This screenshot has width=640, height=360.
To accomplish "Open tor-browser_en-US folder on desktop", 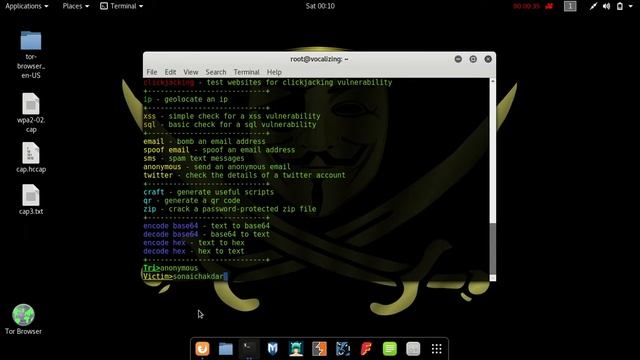I will click(31, 55).
